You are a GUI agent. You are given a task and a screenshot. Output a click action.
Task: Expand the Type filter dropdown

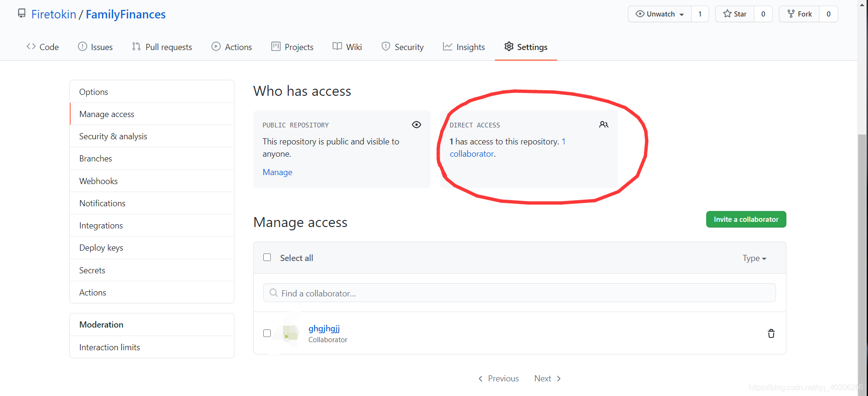coord(754,258)
